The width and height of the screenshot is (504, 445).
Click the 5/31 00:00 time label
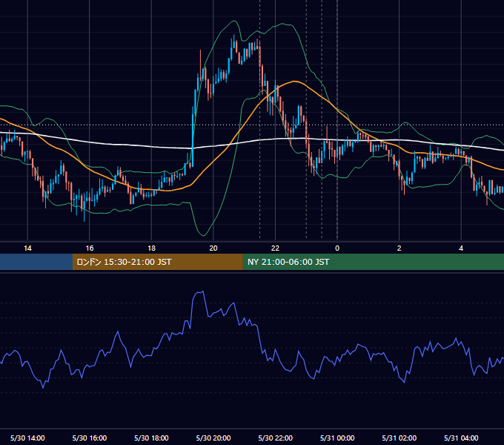click(337, 438)
